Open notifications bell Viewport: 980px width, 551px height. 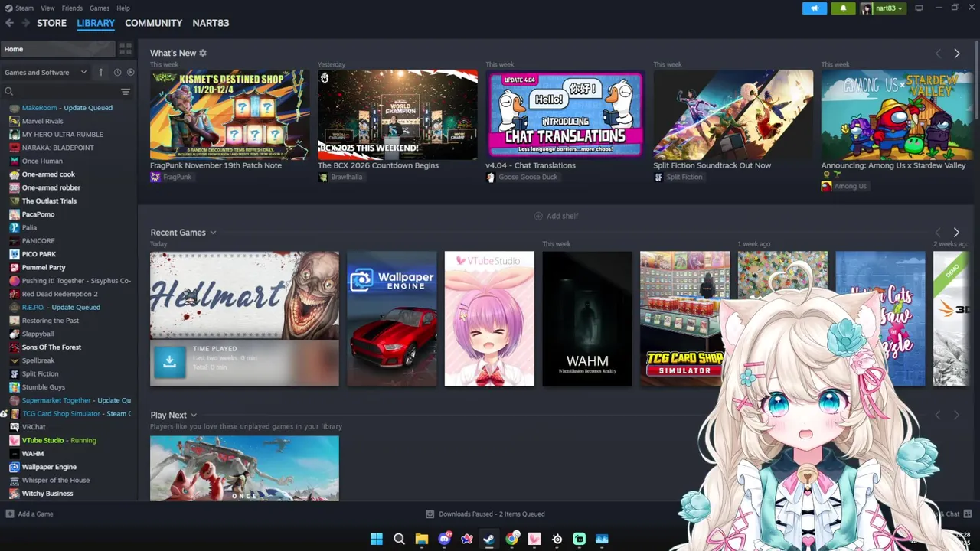click(x=844, y=8)
